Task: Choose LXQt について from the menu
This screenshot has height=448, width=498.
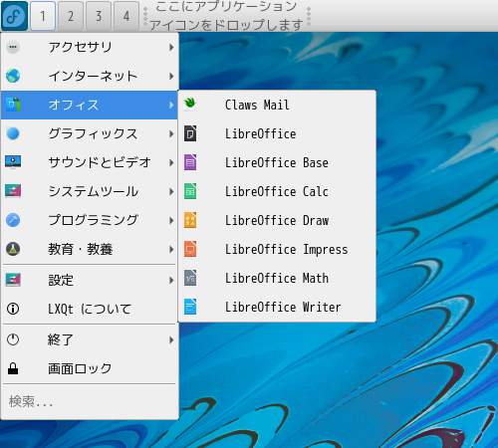Action: tap(90, 309)
